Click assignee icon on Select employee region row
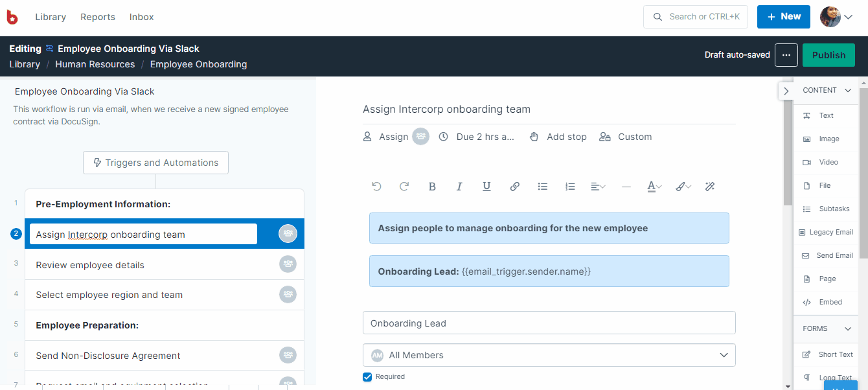The height and width of the screenshot is (390, 868). point(288,295)
